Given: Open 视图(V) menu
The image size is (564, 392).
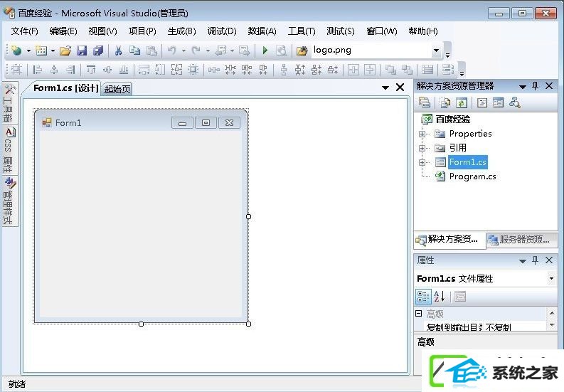Looking at the screenshot, I should [x=103, y=31].
